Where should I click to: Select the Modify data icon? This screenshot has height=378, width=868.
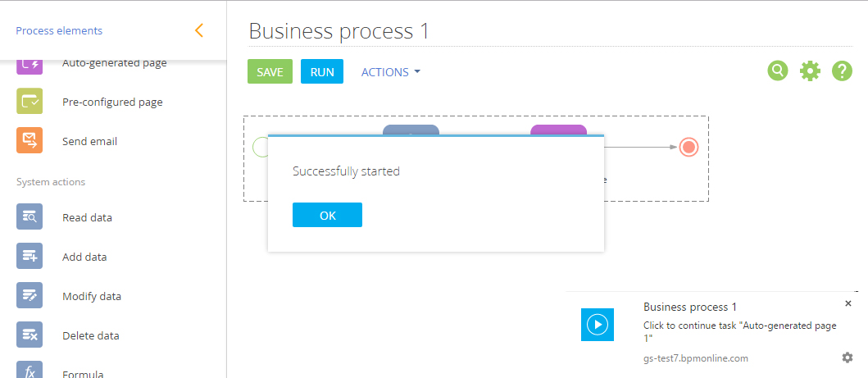[30, 296]
